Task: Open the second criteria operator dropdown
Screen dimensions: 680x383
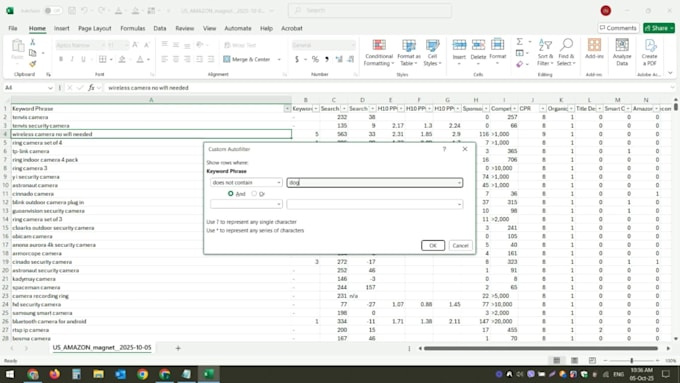Action: pyautogui.click(x=246, y=204)
